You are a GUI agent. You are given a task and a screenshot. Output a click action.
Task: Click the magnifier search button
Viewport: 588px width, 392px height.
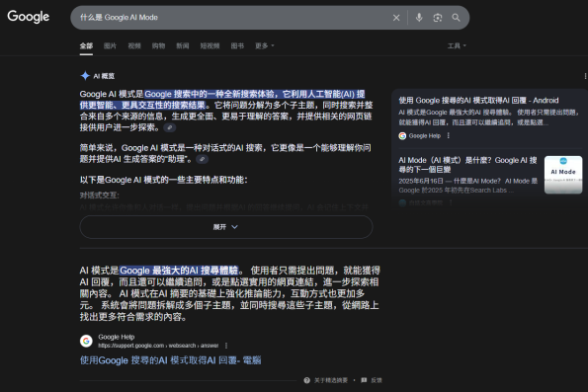456,18
